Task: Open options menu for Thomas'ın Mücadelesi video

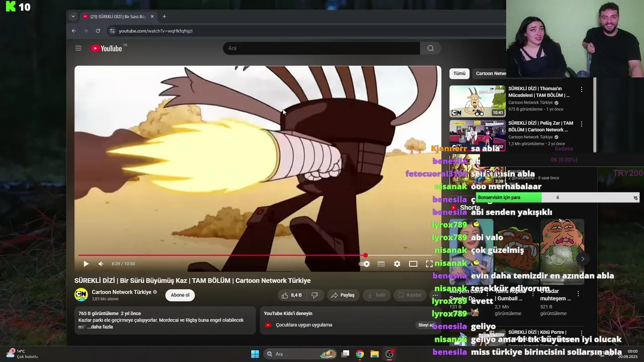Action: tap(582, 89)
